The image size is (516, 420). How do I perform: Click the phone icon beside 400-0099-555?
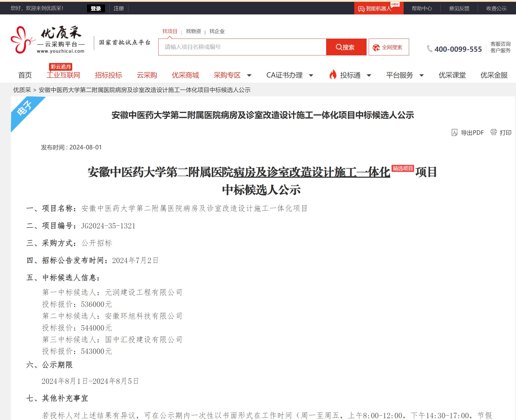(x=430, y=49)
